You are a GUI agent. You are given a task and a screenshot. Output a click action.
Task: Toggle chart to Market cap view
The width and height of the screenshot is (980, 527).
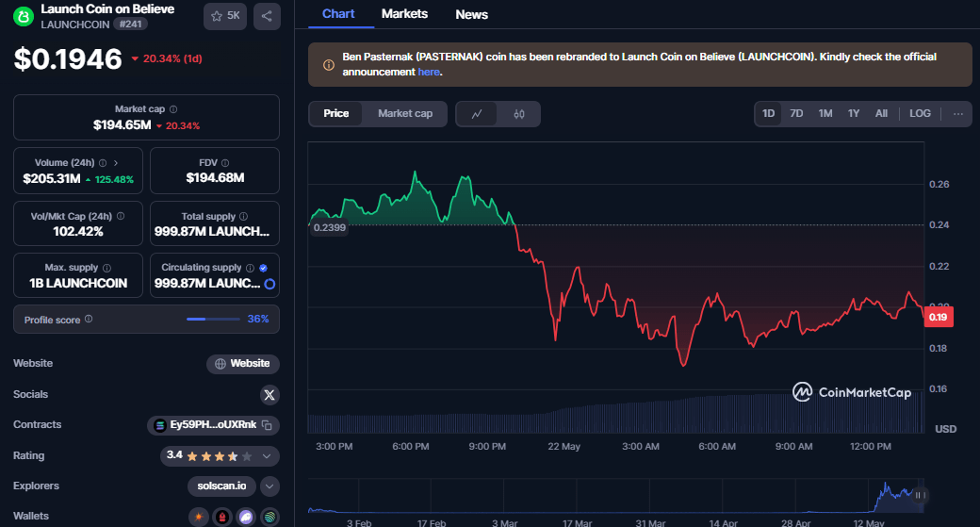tap(405, 114)
